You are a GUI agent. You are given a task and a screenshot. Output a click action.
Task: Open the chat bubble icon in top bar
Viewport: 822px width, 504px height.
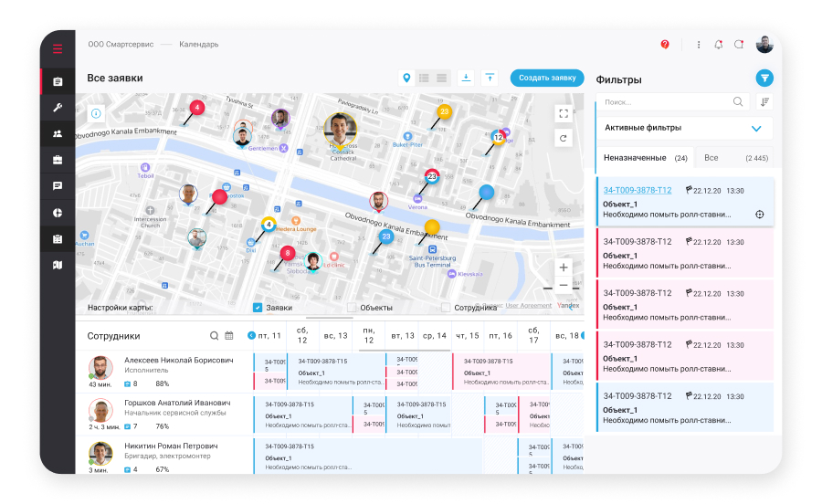click(739, 45)
